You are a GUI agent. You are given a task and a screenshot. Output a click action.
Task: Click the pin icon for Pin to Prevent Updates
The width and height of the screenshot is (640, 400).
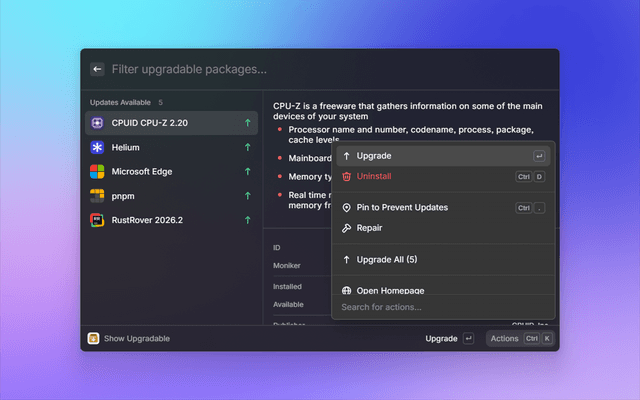click(x=347, y=207)
